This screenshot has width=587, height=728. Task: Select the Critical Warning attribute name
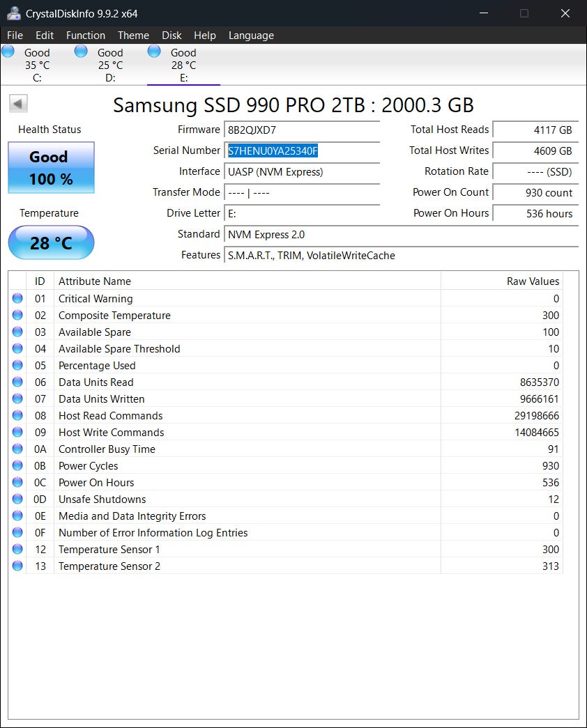96,299
